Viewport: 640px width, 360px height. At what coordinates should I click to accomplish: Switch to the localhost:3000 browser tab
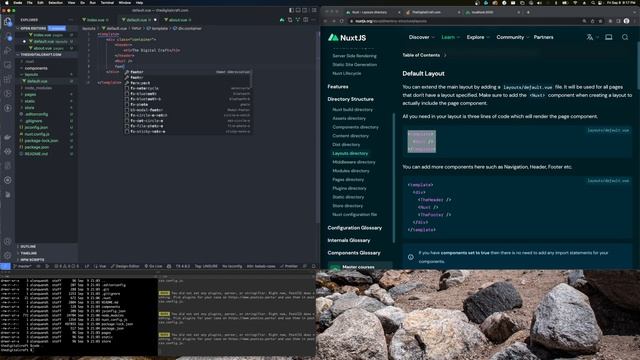coord(493,12)
